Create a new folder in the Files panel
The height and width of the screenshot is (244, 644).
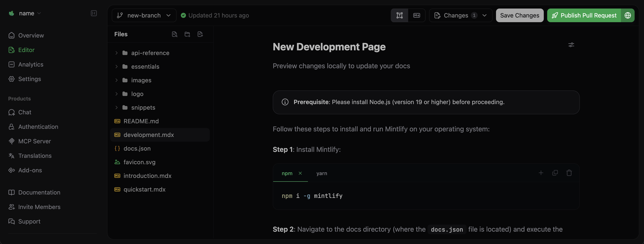tap(187, 34)
